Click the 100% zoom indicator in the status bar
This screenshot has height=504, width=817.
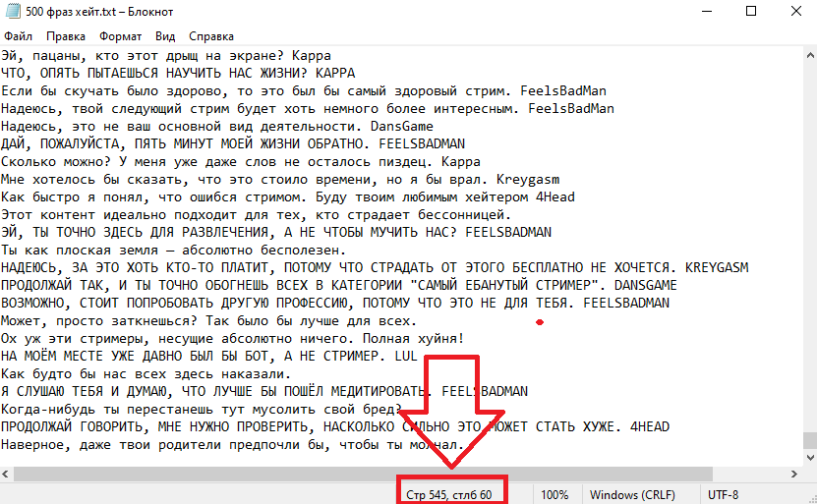[554, 494]
